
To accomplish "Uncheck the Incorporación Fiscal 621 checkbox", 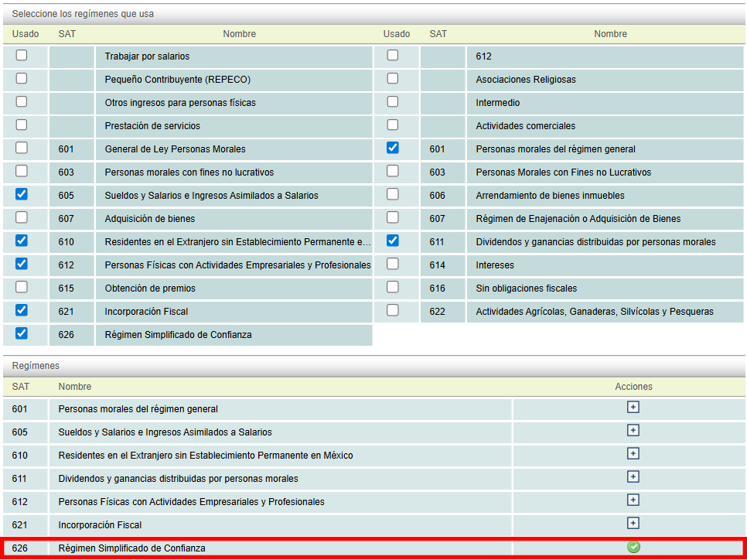I will click(x=22, y=310).
